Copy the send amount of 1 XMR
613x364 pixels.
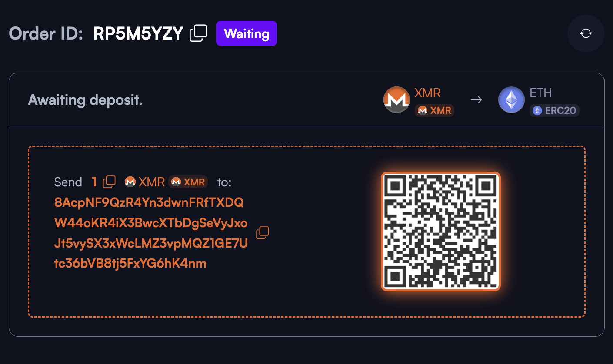(x=109, y=182)
